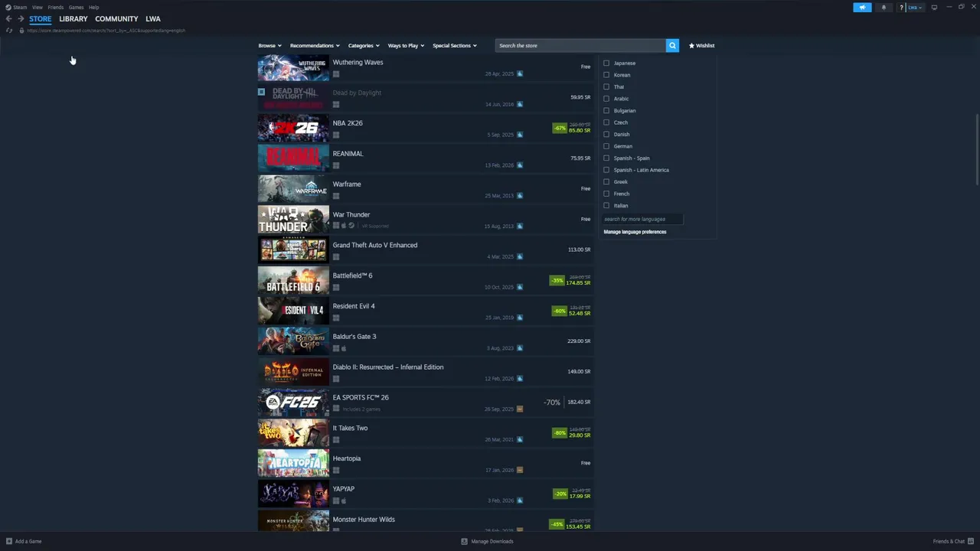Click Add a Game label
This screenshot has width=980, height=551.
click(28, 541)
